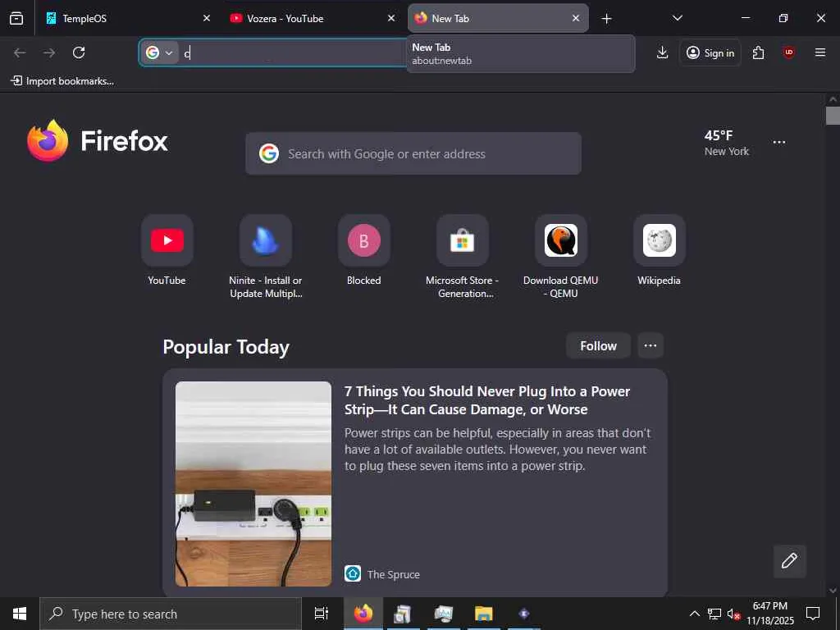840x630 pixels.
Task: Click the page scrollbar thumb
Action: 833,116
